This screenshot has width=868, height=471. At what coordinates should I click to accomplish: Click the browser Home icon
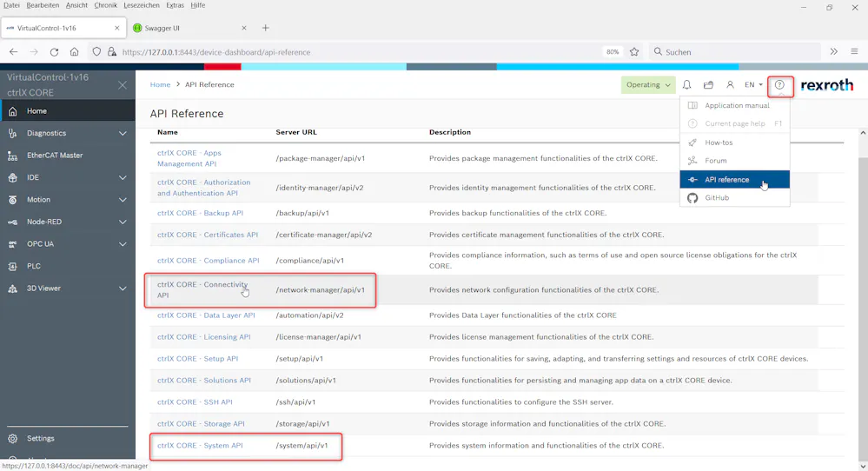(x=75, y=52)
